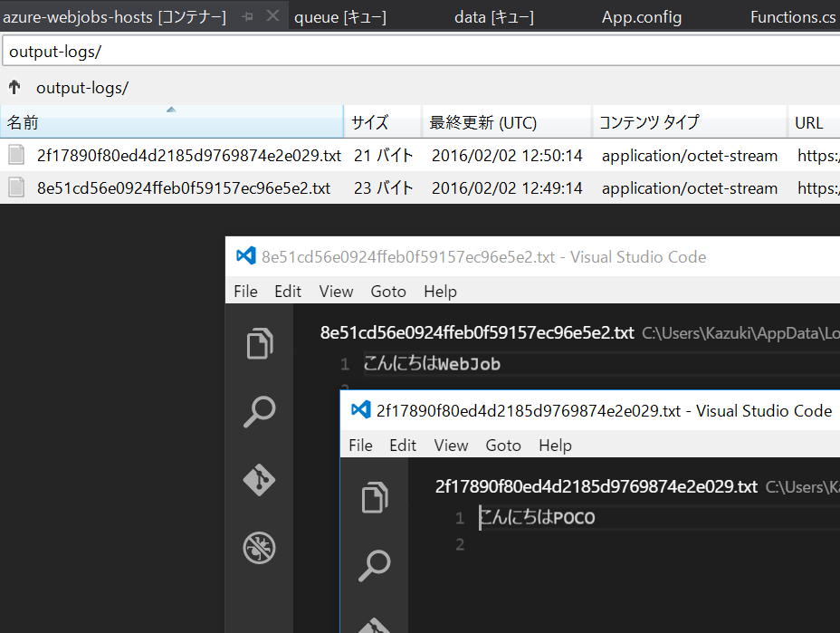Open Help menu in back VS Code window
The height and width of the screenshot is (633, 840).
(x=440, y=291)
